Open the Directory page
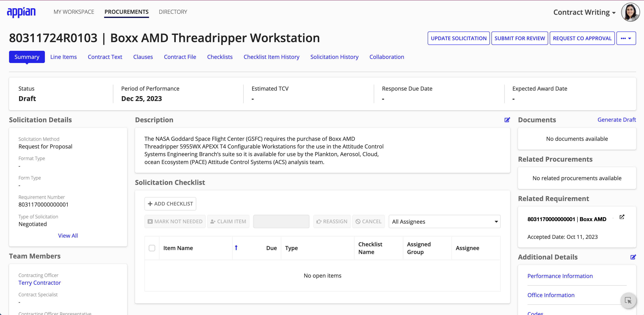This screenshot has width=644, height=315. pyautogui.click(x=173, y=12)
